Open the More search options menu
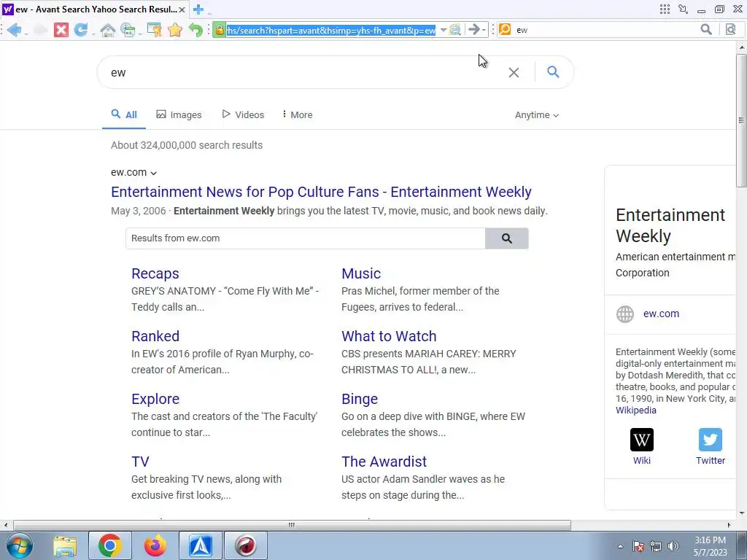This screenshot has height=560, width=747. [298, 114]
